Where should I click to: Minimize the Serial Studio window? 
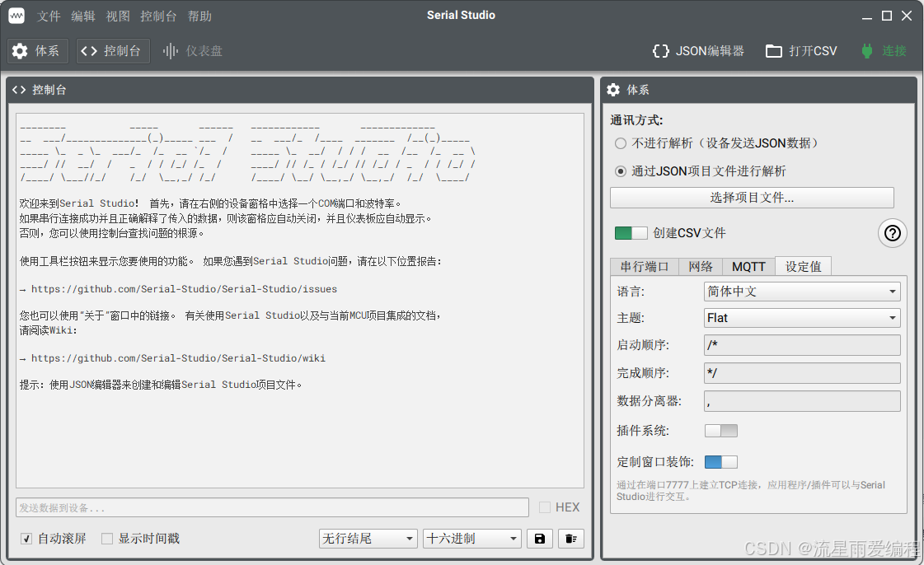[867, 16]
